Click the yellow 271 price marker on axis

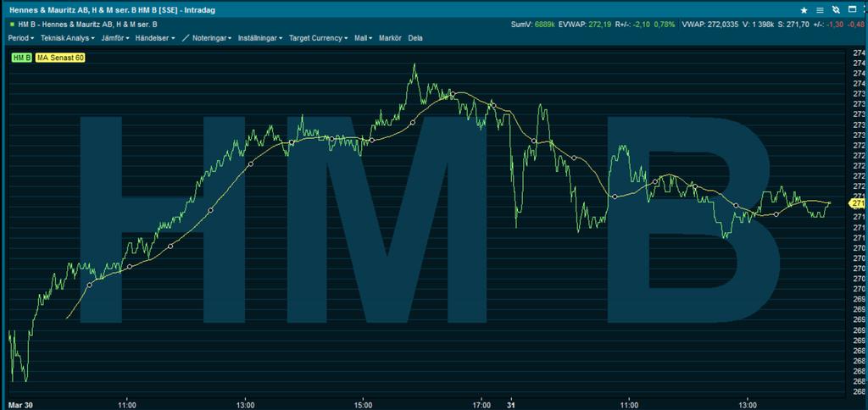click(x=858, y=203)
